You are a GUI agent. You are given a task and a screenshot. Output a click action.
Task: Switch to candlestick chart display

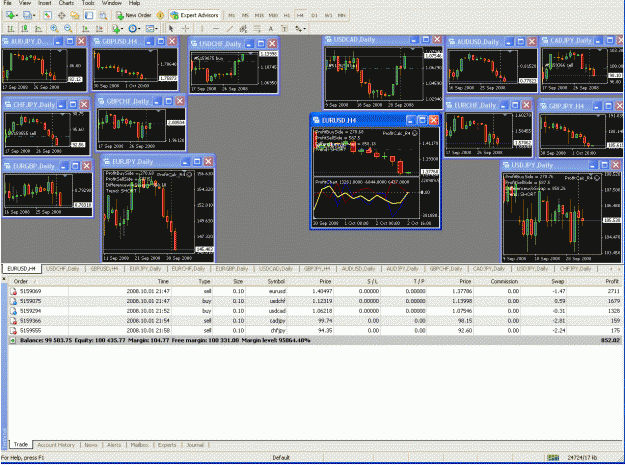tap(25, 29)
